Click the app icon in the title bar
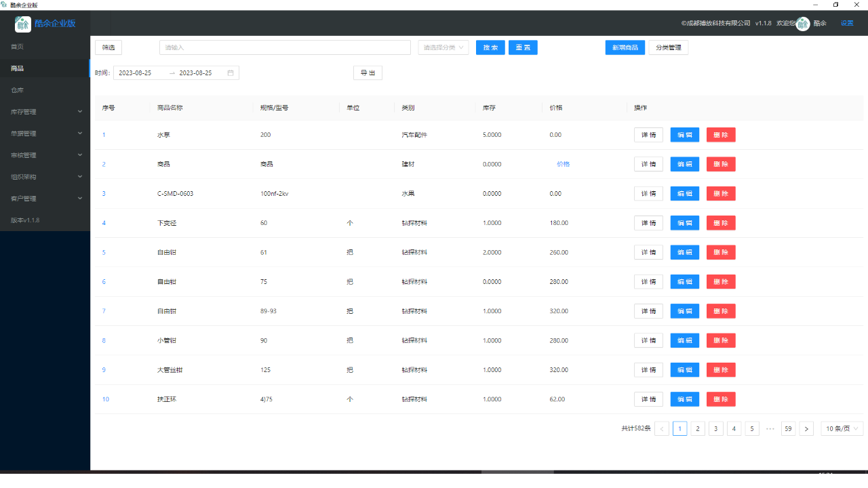The image size is (868, 488). (5, 4)
